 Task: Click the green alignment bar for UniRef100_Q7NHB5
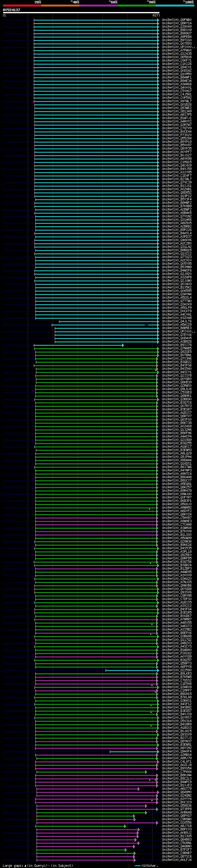[x=97, y=349]
